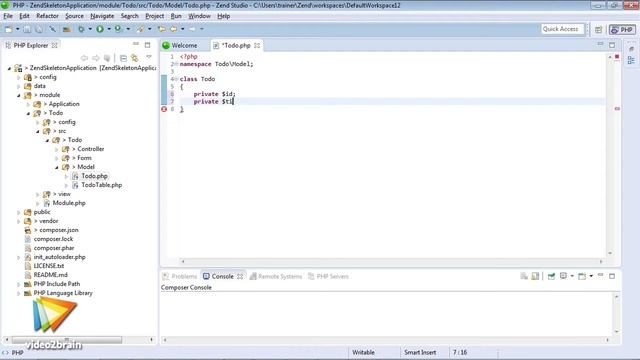Image resolution: width=640 pixels, height=360 pixels.
Task: Click the Pin Console icon
Action: [x=551, y=276]
